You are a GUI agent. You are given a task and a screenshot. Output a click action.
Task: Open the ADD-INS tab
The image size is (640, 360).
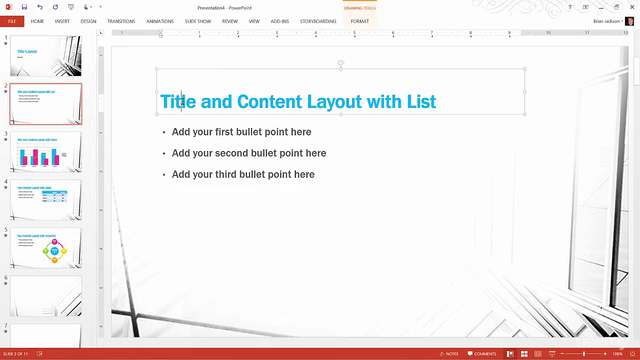point(280,21)
